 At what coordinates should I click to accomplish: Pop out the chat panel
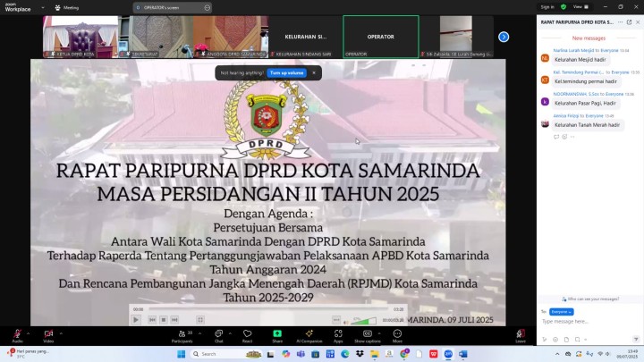tap(629, 22)
